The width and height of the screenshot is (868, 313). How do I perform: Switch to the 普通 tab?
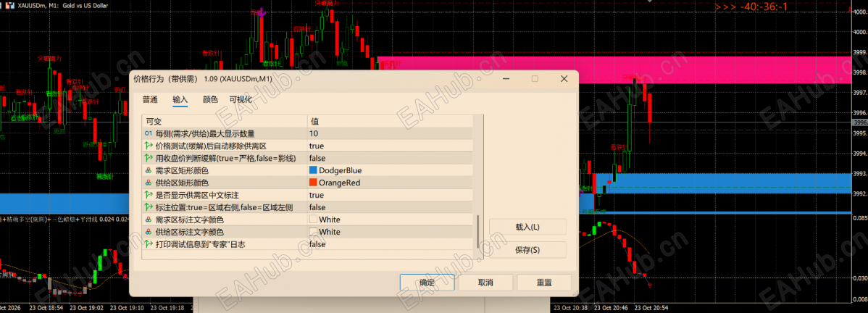pyautogui.click(x=150, y=100)
